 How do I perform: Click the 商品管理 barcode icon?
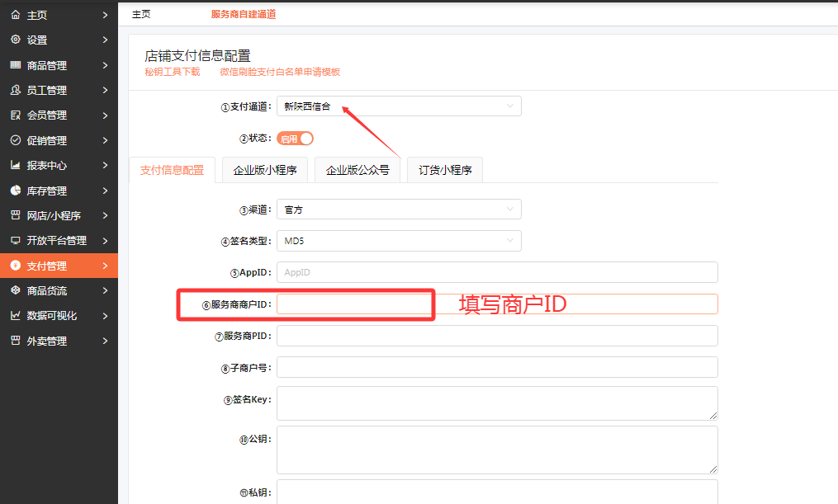pyautogui.click(x=15, y=65)
